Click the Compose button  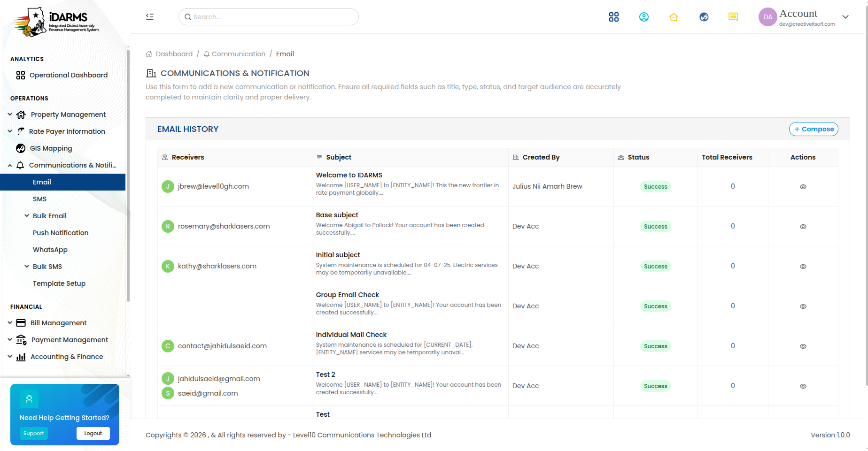click(x=814, y=129)
